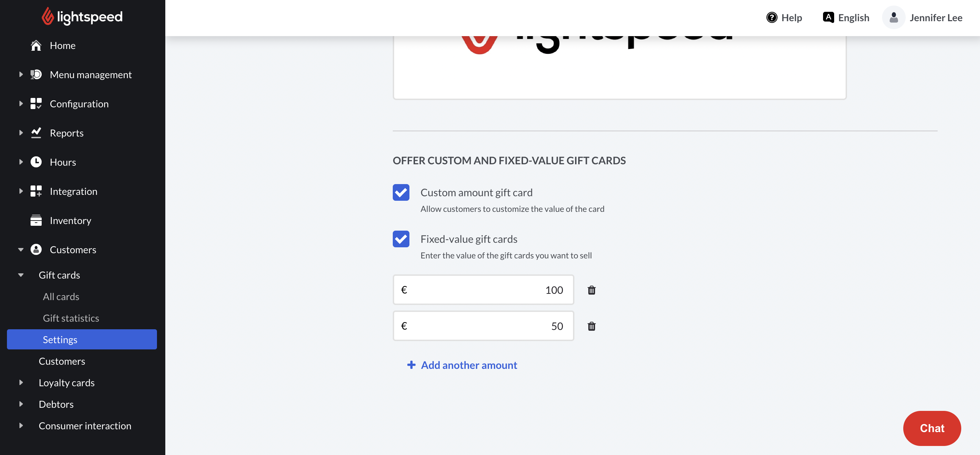The image size is (980, 455).
Task: Delete the 100 euro gift card amount
Action: (591, 290)
